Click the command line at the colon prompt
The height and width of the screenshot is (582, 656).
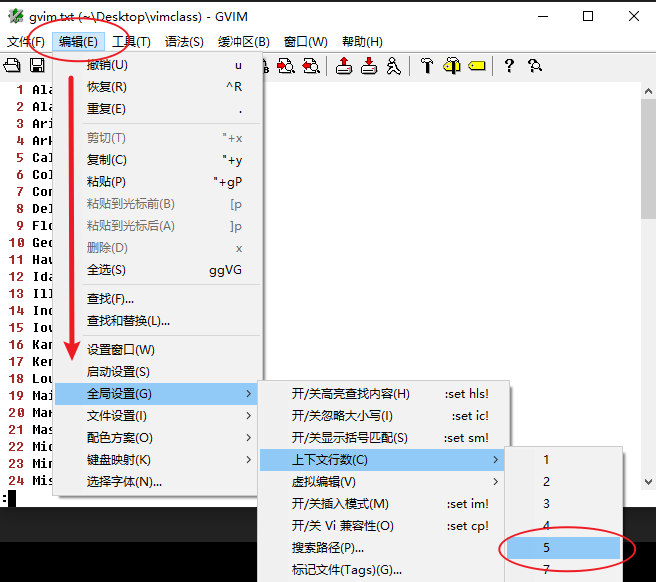point(9,498)
